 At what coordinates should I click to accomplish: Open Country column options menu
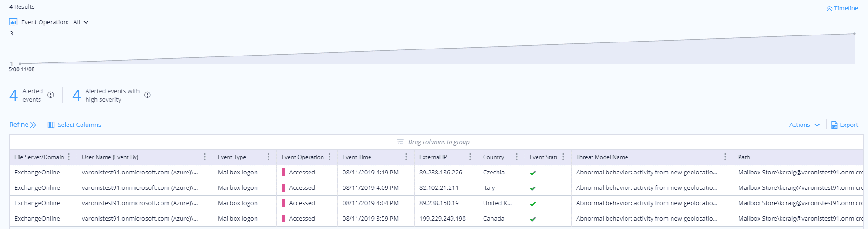(517, 157)
